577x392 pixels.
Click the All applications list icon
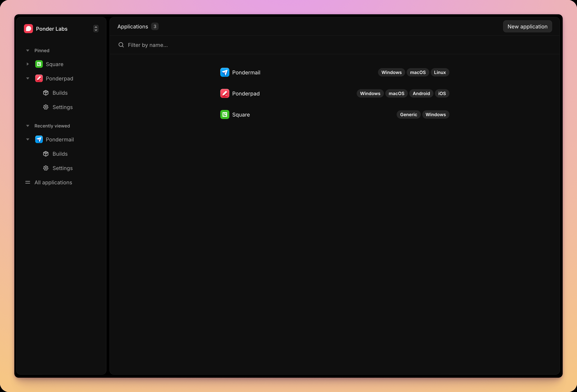[x=28, y=183]
